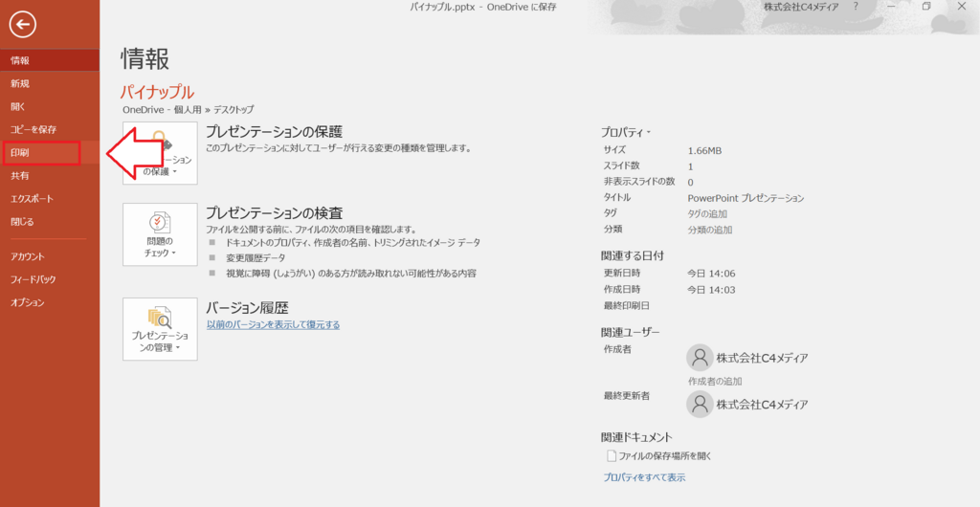Choose 閉じる in the sidebar
This screenshot has height=507, width=980.
[x=50, y=222]
